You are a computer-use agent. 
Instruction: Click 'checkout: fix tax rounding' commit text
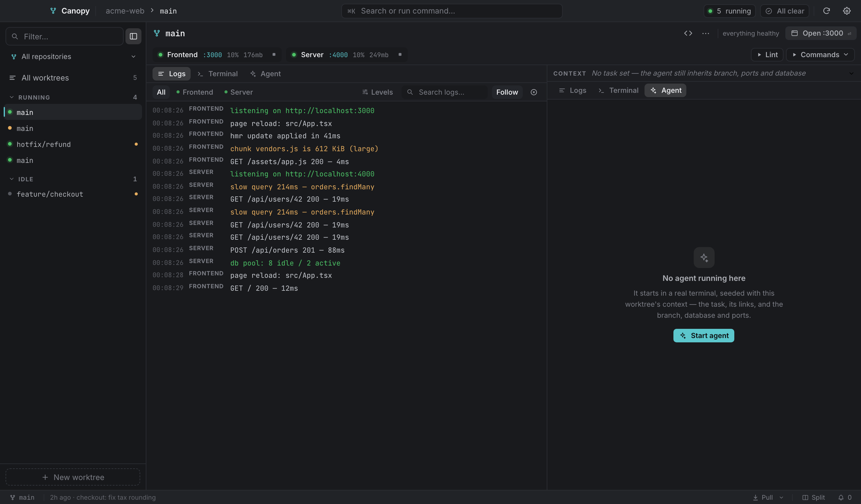(116, 498)
